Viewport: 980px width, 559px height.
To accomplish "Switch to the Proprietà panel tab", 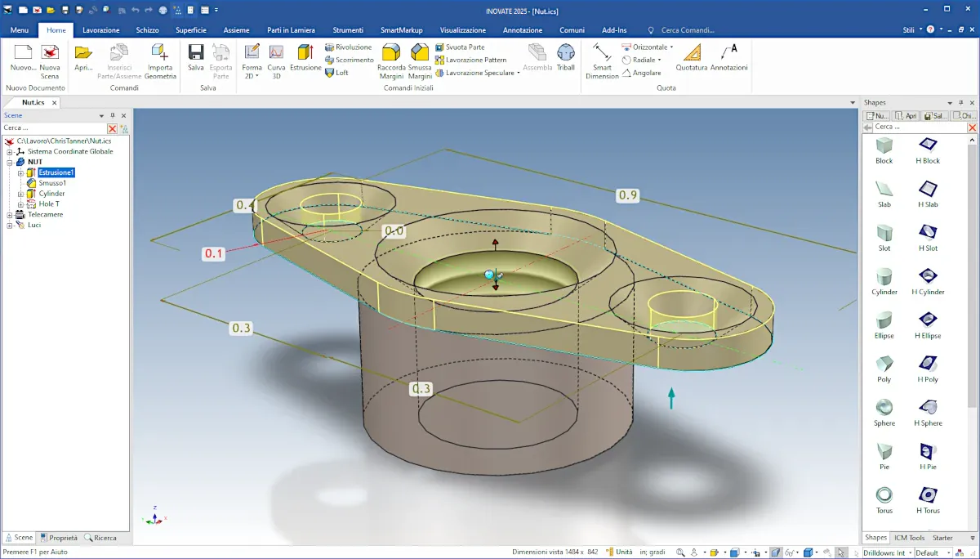I will (59, 538).
